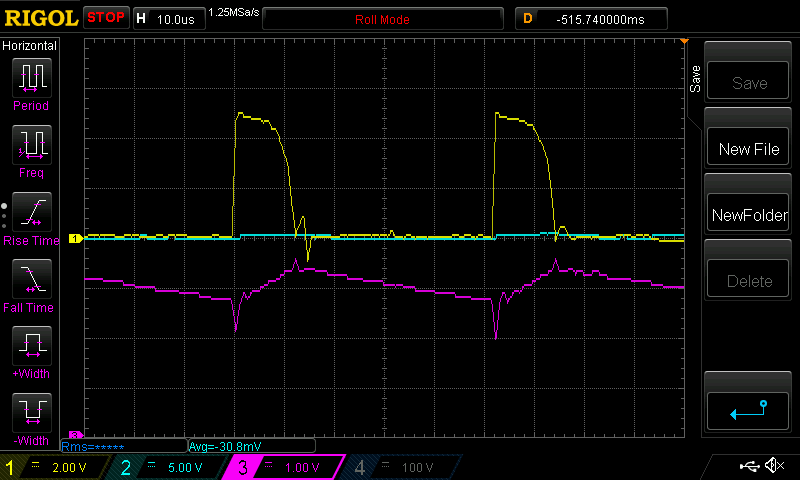Toggle channel 1 at 2.00 V
The height and width of the screenshot is (480, 800).
click(57, 467)
